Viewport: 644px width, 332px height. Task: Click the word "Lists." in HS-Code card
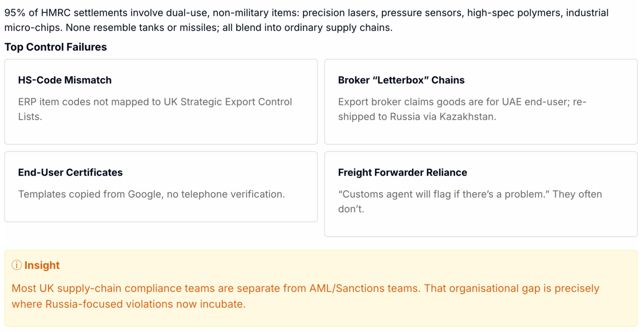(29, 117)
